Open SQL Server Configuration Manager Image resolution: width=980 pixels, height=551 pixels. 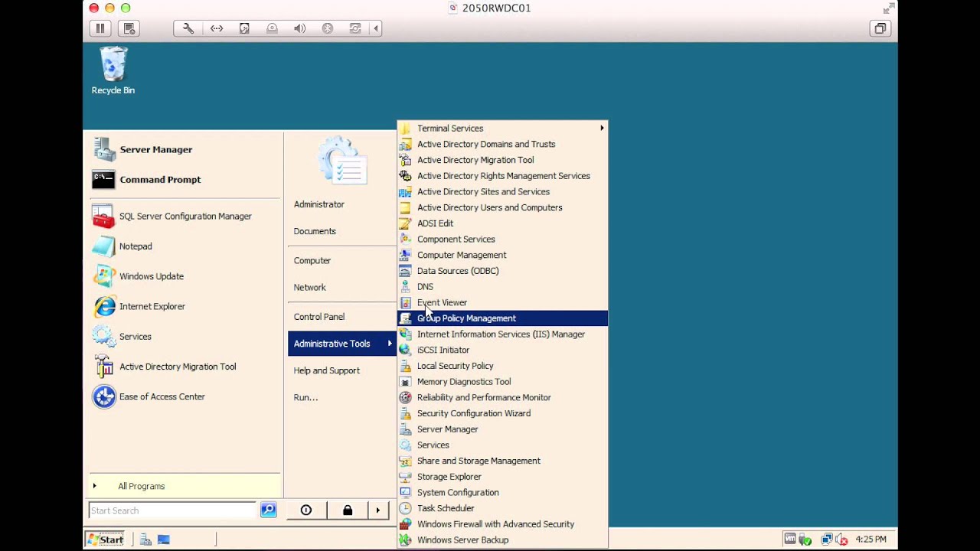click(184, 217)
